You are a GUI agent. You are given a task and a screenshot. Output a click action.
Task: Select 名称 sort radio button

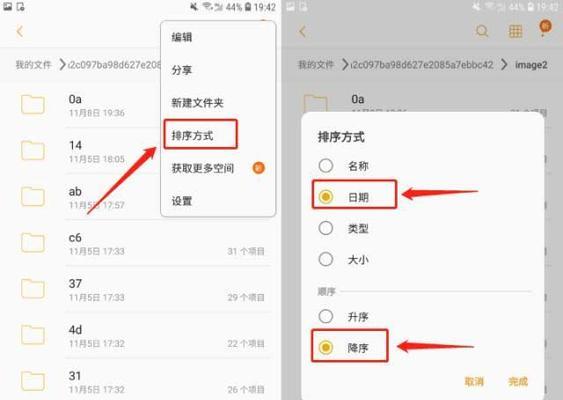(326, 166)
